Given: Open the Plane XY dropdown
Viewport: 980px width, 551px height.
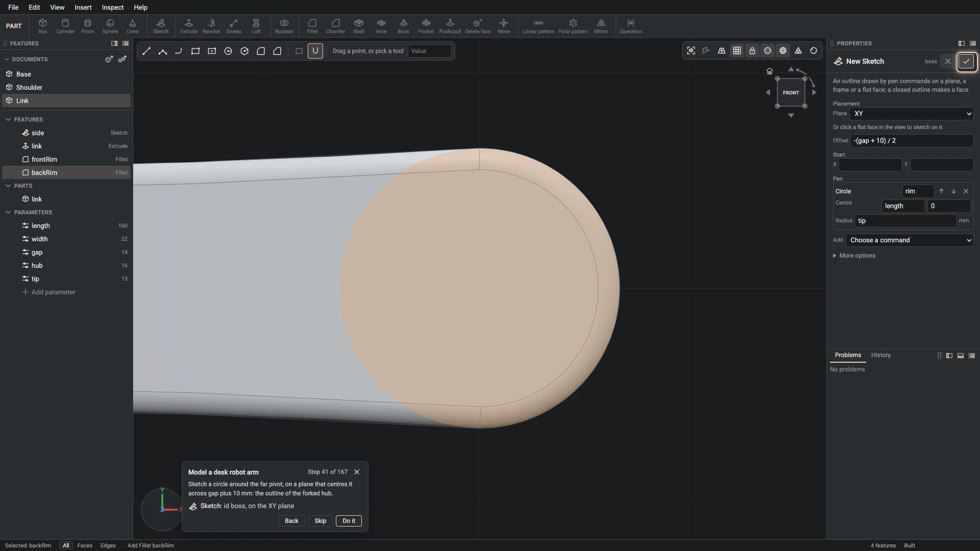Looking at the screenshot, I should click(912, 114).
